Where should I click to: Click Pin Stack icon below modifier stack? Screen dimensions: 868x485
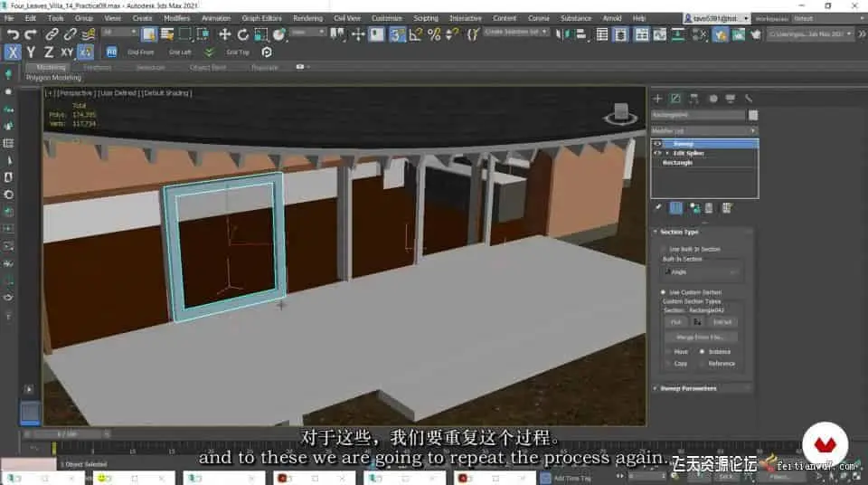(658, 208)
